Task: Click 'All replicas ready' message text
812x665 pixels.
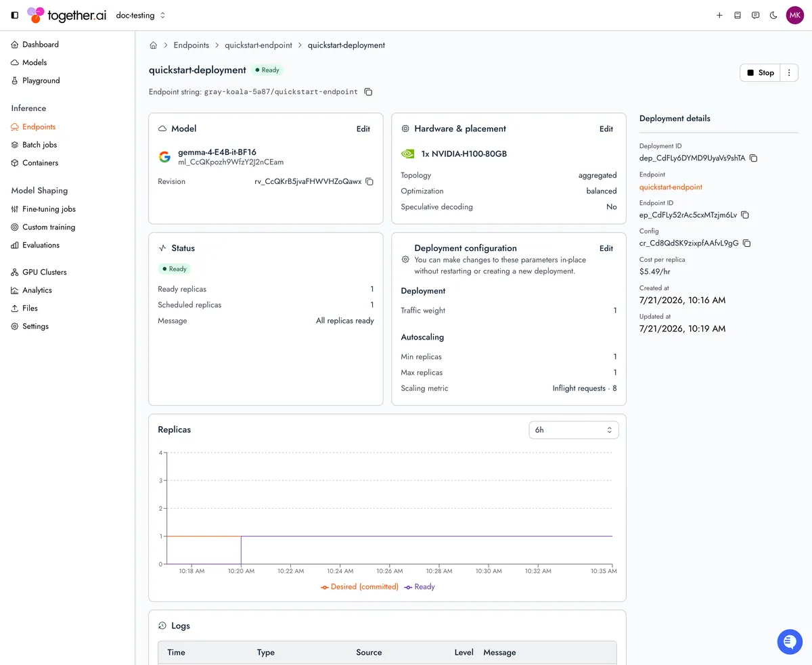Action: pyautogui.click(x=345, y=321)
